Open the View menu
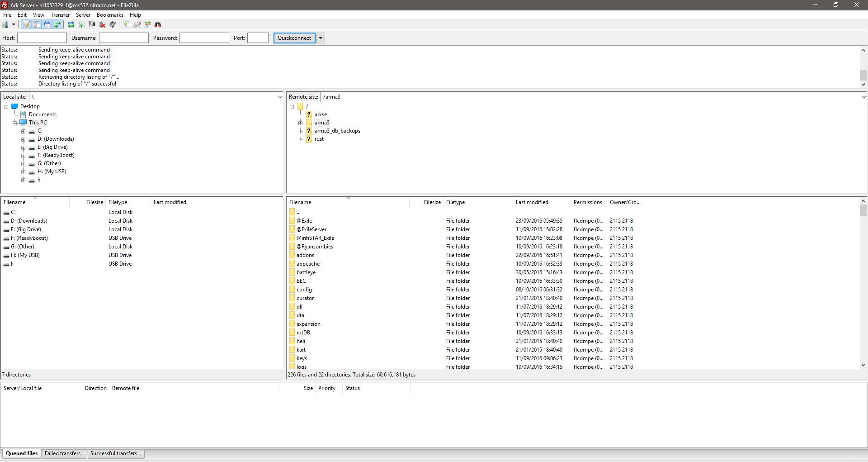The image size is (868, 462). click(38, 15)
